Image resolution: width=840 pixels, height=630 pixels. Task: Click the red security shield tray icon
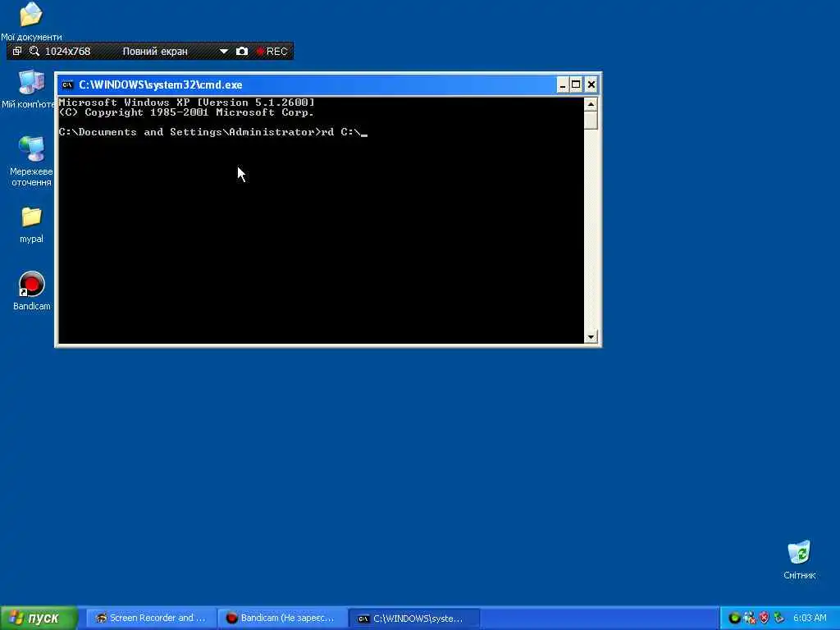coord(764,619)
